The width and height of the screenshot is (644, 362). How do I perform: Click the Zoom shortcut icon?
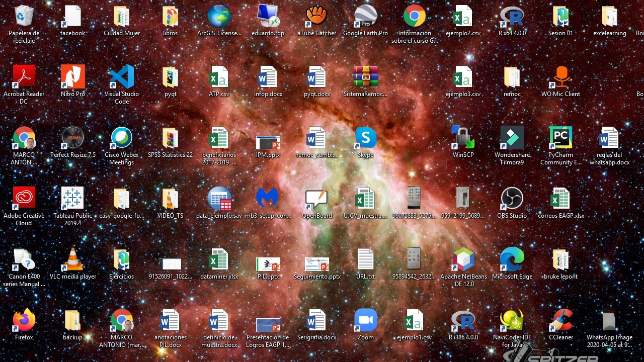[365, 320]
